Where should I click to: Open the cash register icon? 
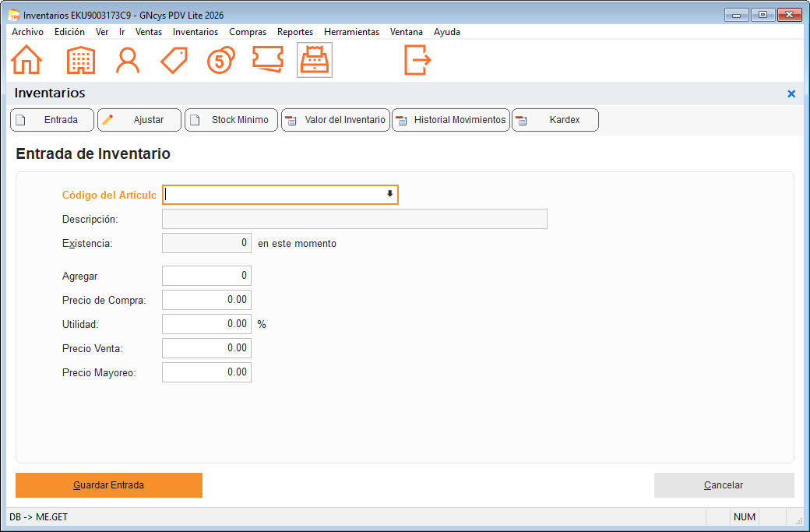[315, 61]
